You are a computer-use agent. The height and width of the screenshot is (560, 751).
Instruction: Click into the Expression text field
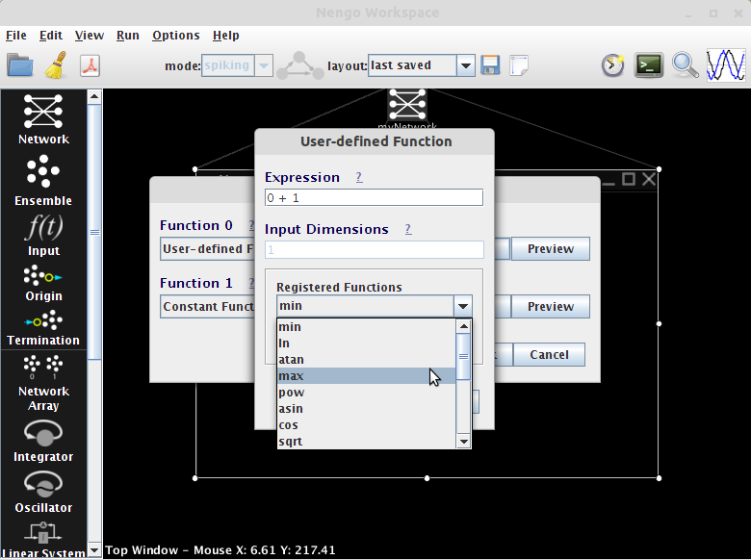point(374,197)
